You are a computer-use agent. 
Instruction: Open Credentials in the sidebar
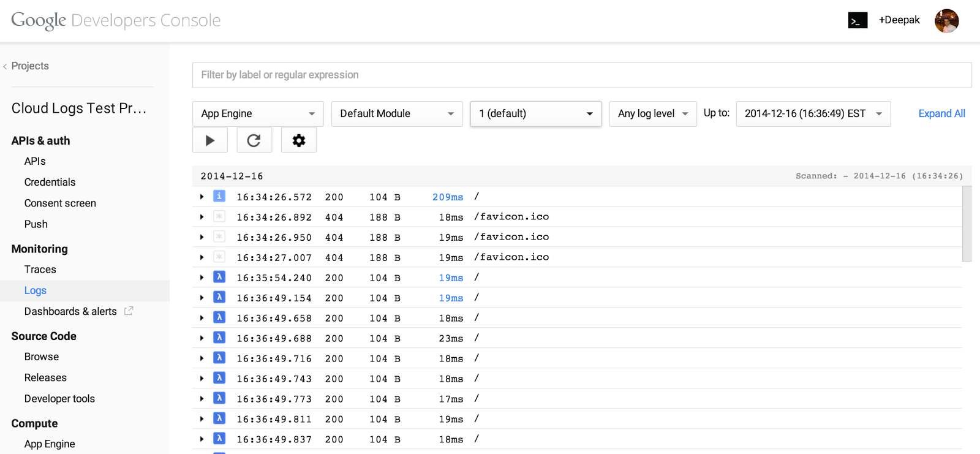[x=50, y=182]
